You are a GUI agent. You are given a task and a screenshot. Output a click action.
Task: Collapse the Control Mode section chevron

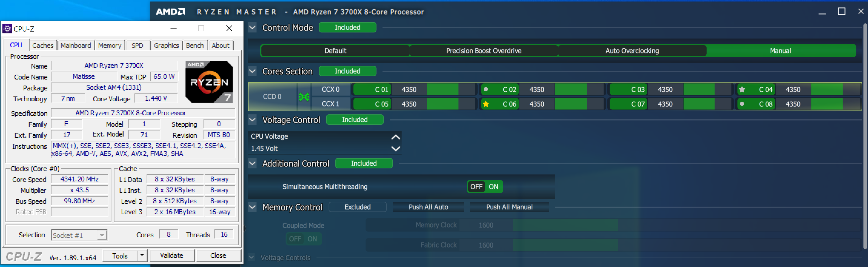[252, 27]
